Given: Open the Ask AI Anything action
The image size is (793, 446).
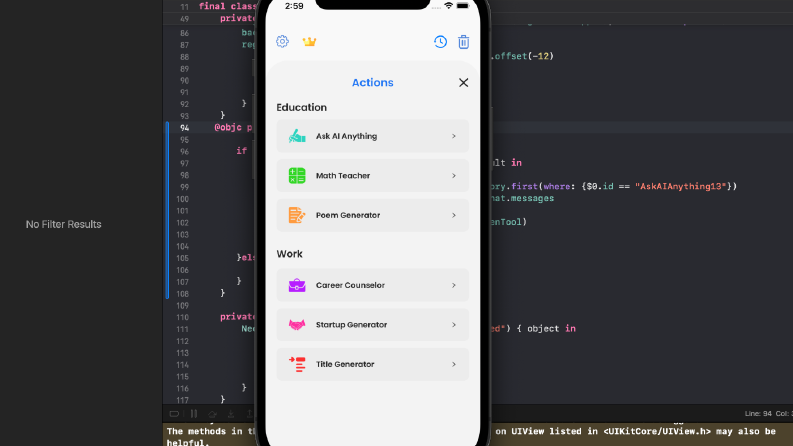Looking at the screenshot, I should coord(372,136).
